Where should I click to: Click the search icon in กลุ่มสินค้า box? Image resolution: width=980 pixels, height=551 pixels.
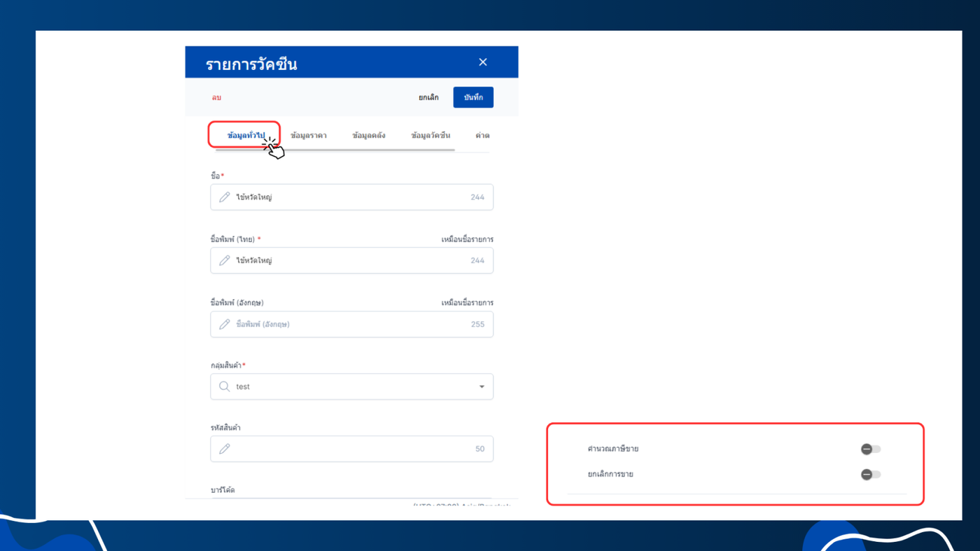coord(225,386)
